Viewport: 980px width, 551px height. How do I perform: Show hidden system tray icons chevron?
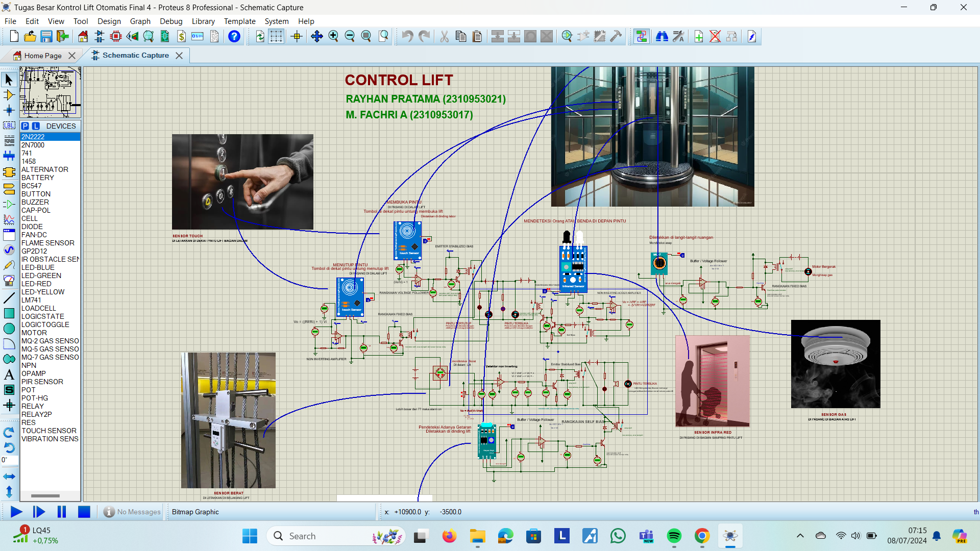pyautogui.click(x=800, y=536)
